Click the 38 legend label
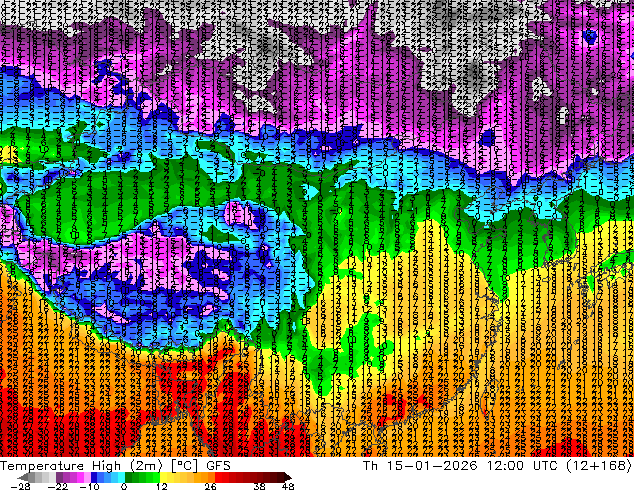The height and width of the screenshot is (490, 634). tap(259, 486)
